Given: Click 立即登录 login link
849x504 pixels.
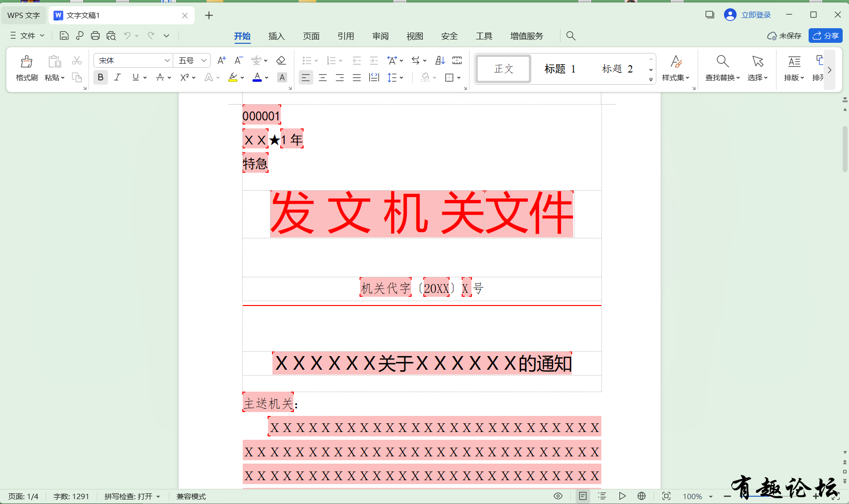Looking at the screenshot, I should (x=756, y=15).
